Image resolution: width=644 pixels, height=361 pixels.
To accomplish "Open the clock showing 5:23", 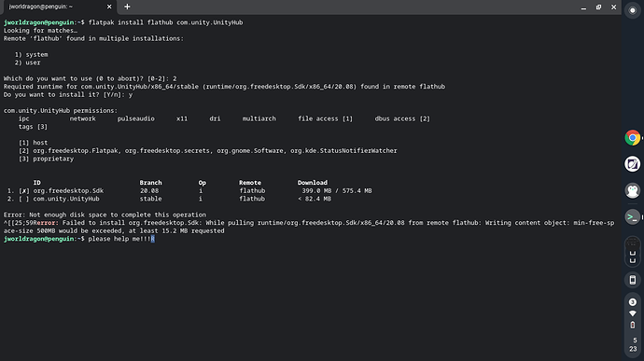I will pyautogui.click(x=634, y=344).
